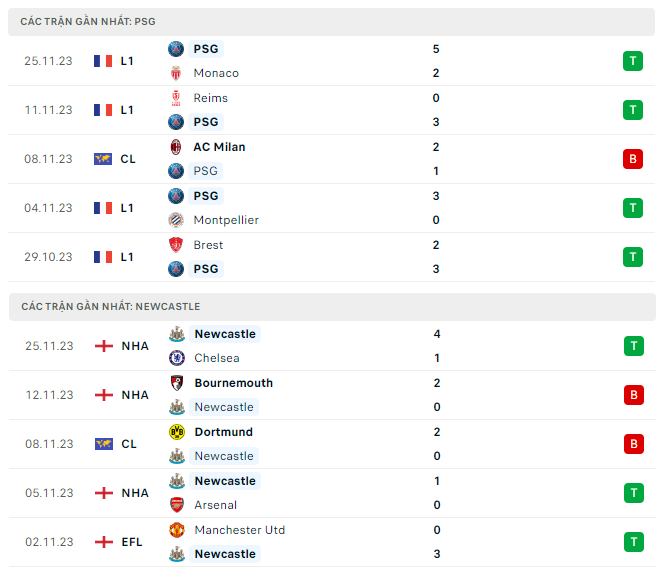663x573 pixels.
Task: Select the 'Các trận gần nhất: PSG' header
Action: tap(88, 21)
